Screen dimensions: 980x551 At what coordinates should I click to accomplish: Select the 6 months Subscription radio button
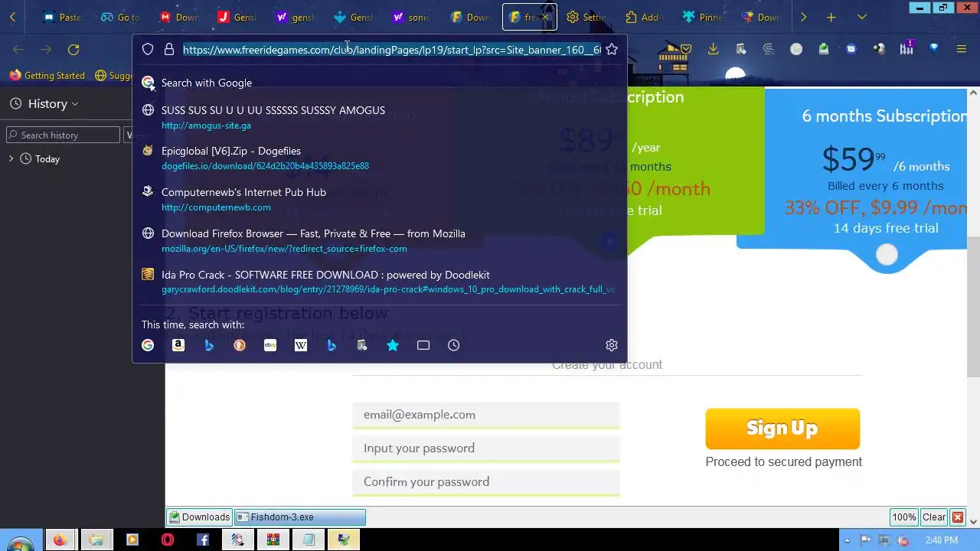(887, 255)
